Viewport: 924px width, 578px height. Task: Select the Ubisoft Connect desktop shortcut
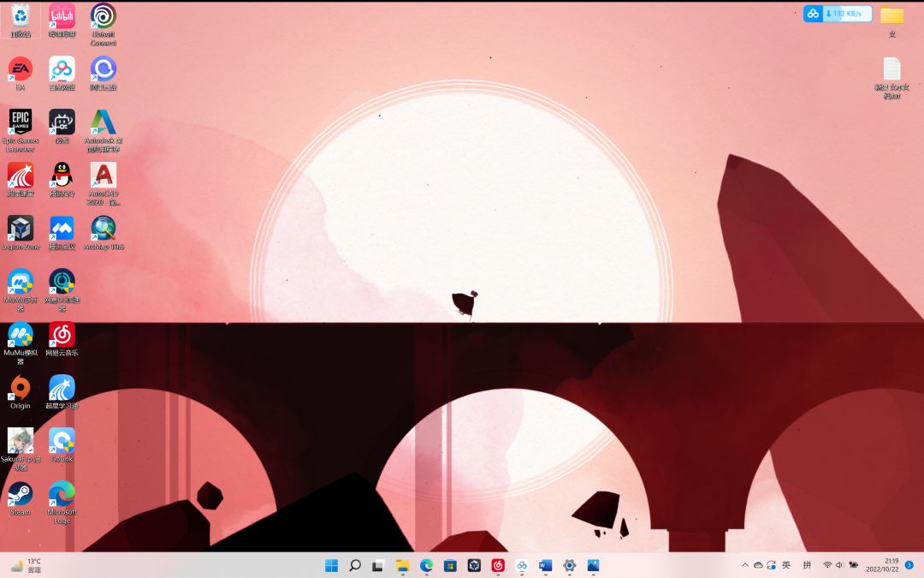coord(104,25)
